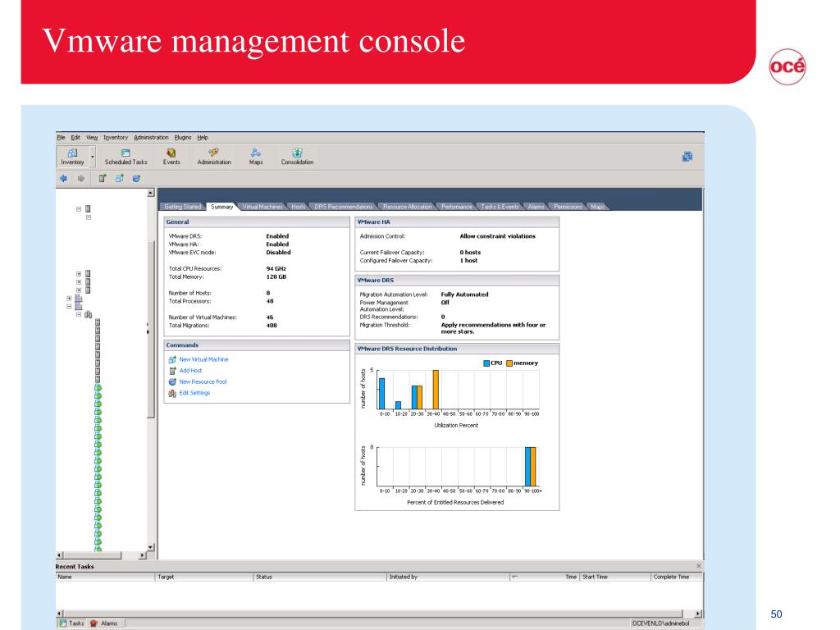Click the 'Fully Automated' migration level value

click(x=464, y=294)
